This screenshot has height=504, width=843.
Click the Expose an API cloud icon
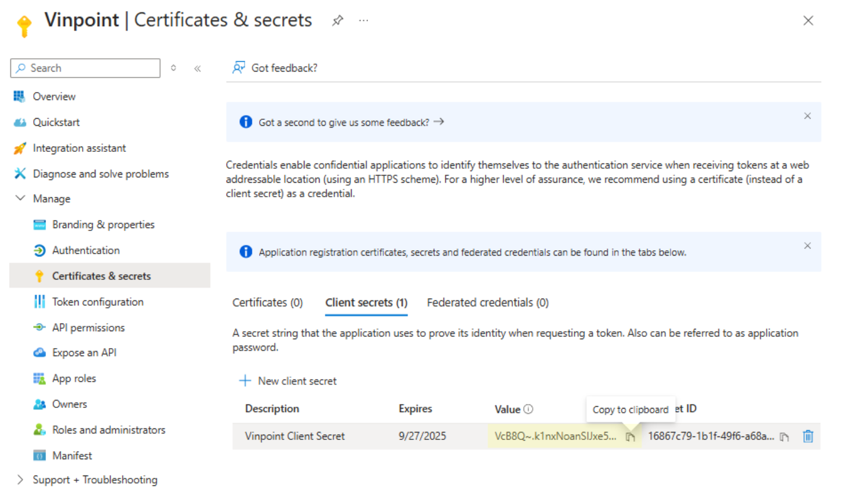click(40, 353)
